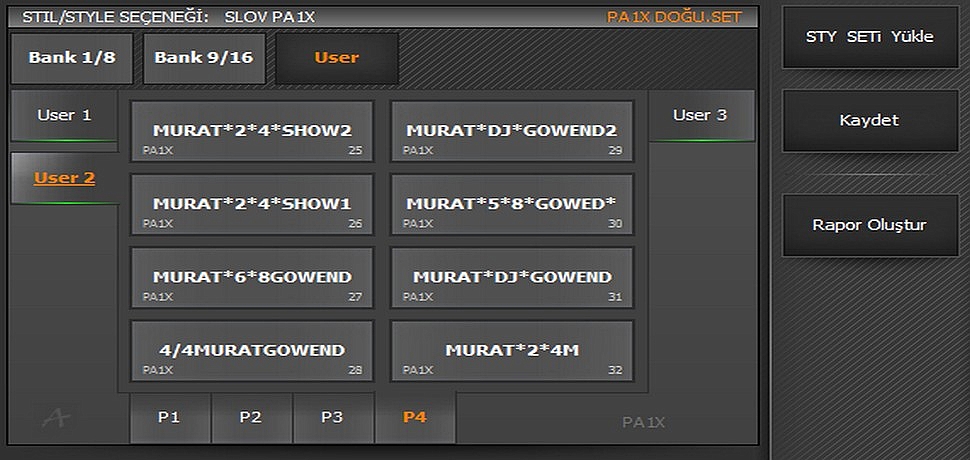The width and height of the screenshot is (970, 460).
Task: Switch to User 1 side tab
Action: tap(64, 115)
